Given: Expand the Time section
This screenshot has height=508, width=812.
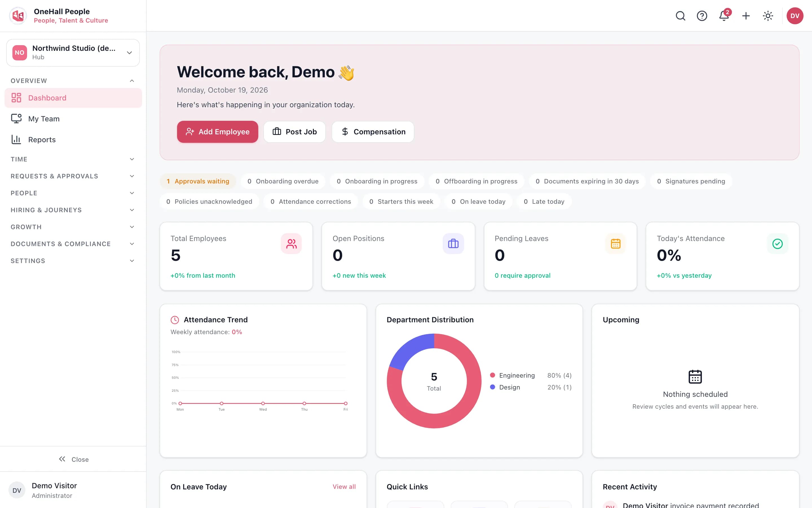Looking at the screenshot, I should [x=73, y=159].
